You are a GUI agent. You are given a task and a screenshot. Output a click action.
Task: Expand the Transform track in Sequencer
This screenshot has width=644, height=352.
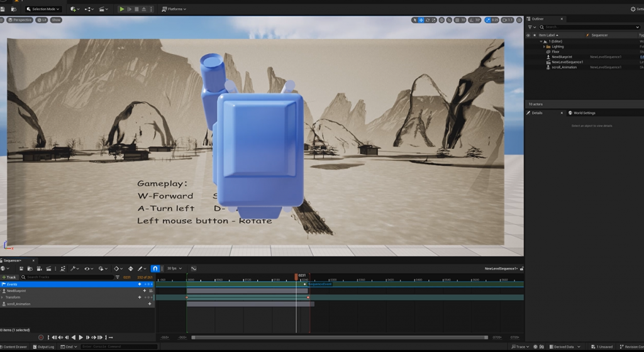[3, 297]
